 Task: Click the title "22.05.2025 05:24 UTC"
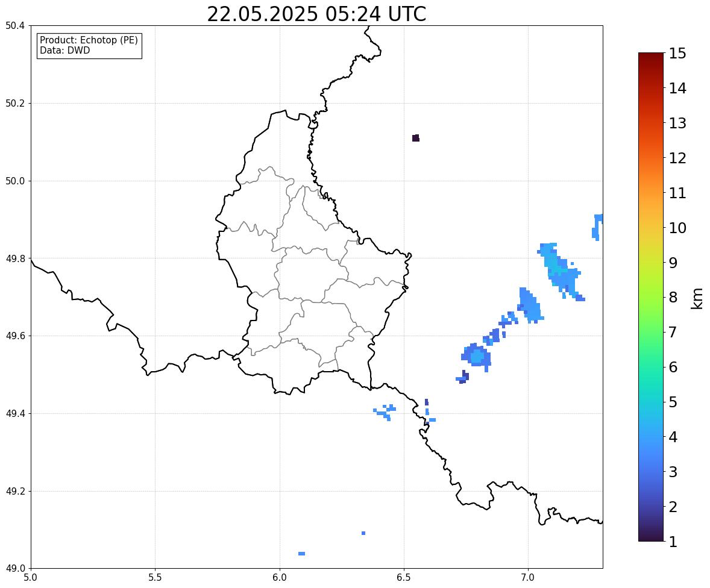pyautogui.click(x=316, y=14)
